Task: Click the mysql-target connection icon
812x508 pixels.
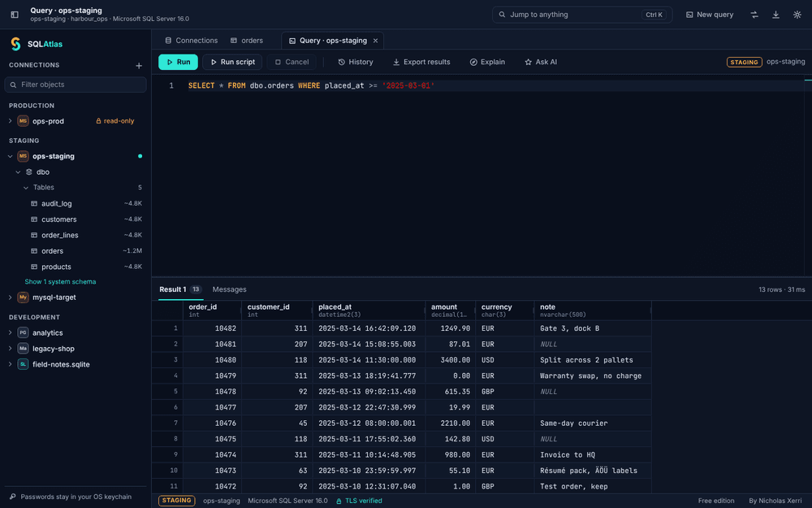Action: click(x=23, y=297)
